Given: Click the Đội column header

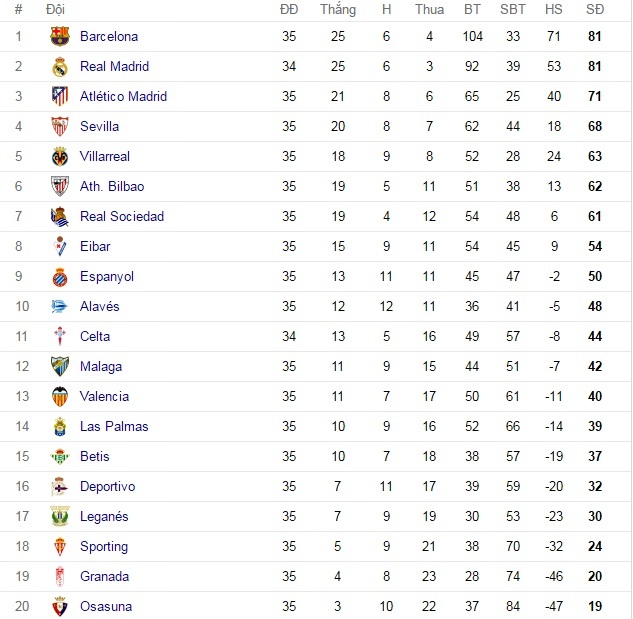Looking at the screenshot, I should pos(55,9).
